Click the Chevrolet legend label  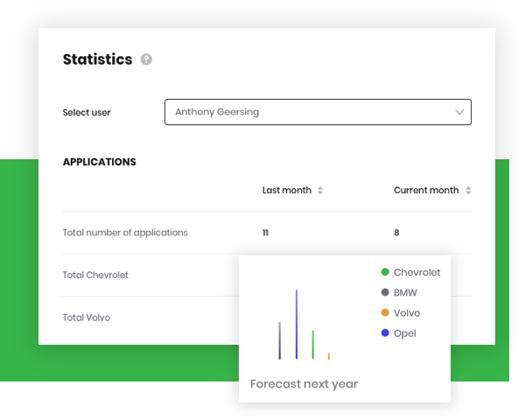coord(416,272)
